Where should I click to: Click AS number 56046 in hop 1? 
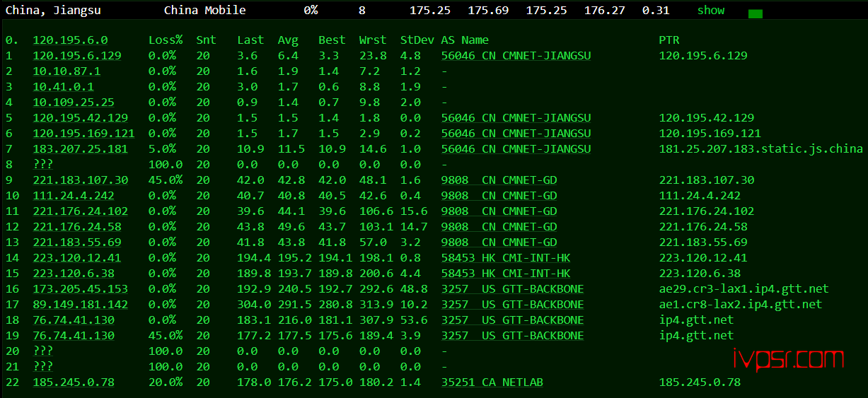458,56
